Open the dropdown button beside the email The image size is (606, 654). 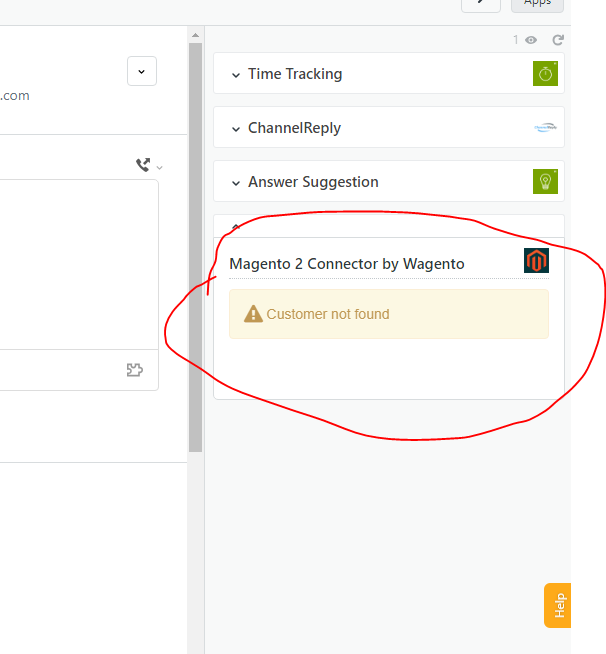coord(142,72)
